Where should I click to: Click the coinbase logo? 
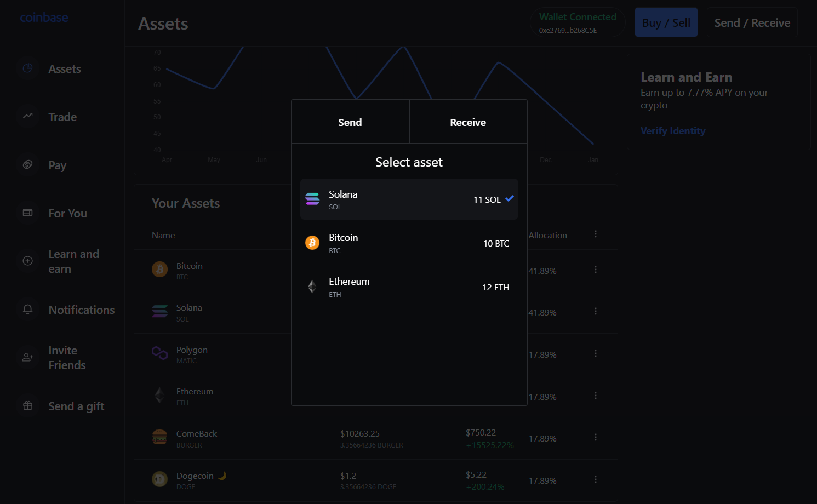[44, 18]
